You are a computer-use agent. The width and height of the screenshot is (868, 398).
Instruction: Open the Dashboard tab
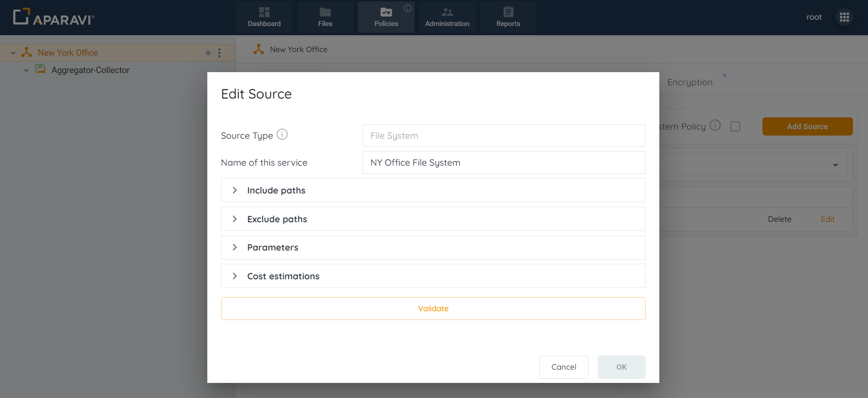(264, 17)
